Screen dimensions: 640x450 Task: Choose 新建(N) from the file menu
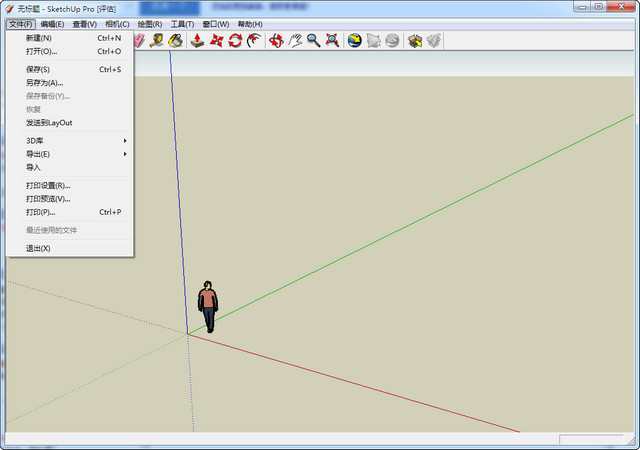click(39, 38)
